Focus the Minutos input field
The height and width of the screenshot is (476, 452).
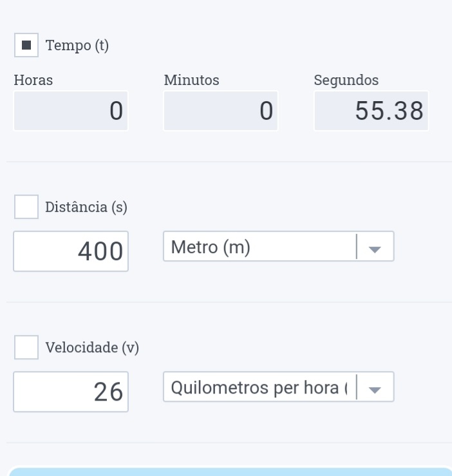(x=221, y=111)
